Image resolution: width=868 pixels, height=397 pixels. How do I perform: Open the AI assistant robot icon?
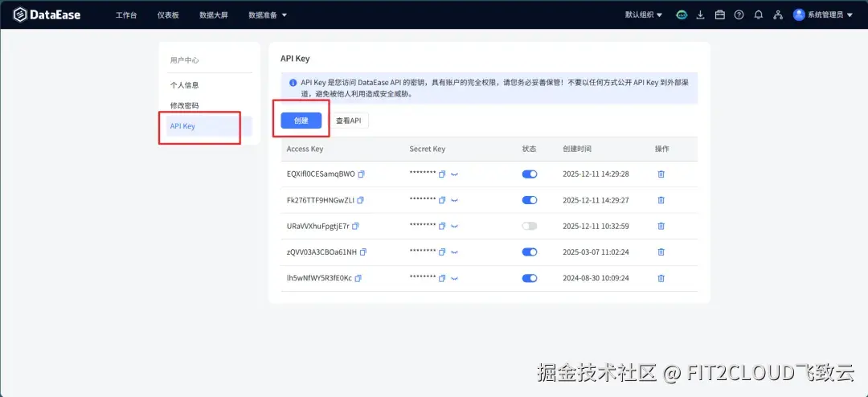click(x=682, y=15)
